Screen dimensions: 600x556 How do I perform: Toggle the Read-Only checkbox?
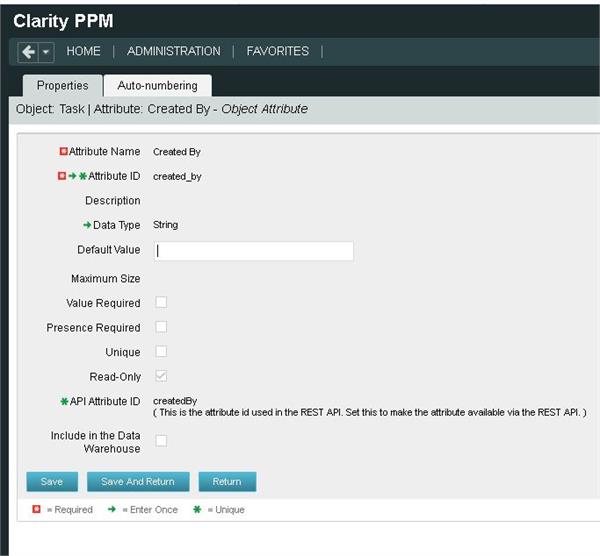(161, 376)
